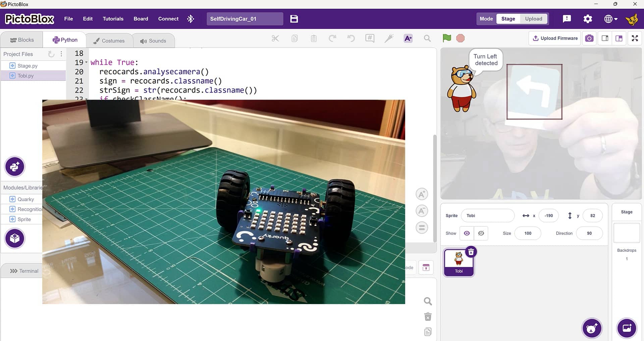Open the Connect menu
Image resolution: width=644 pixels, height=341 pixels.
pos(168,19)
